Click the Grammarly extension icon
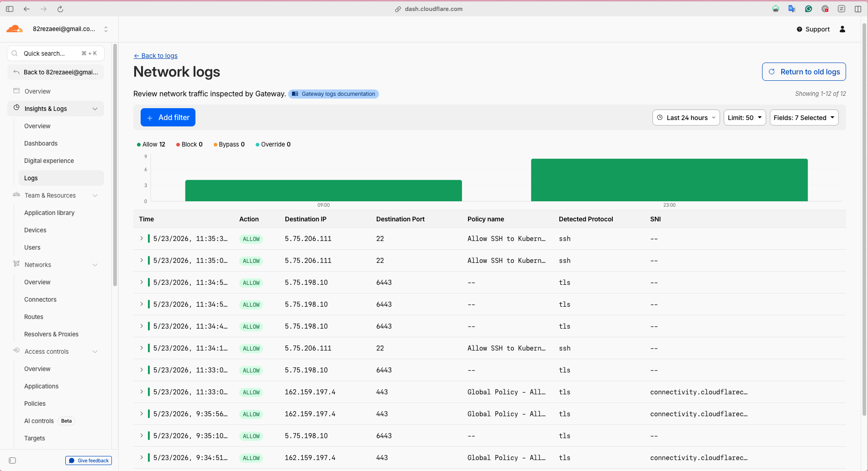Image resolution: width=868 pixels, height=471 pixels. point(809,9)
